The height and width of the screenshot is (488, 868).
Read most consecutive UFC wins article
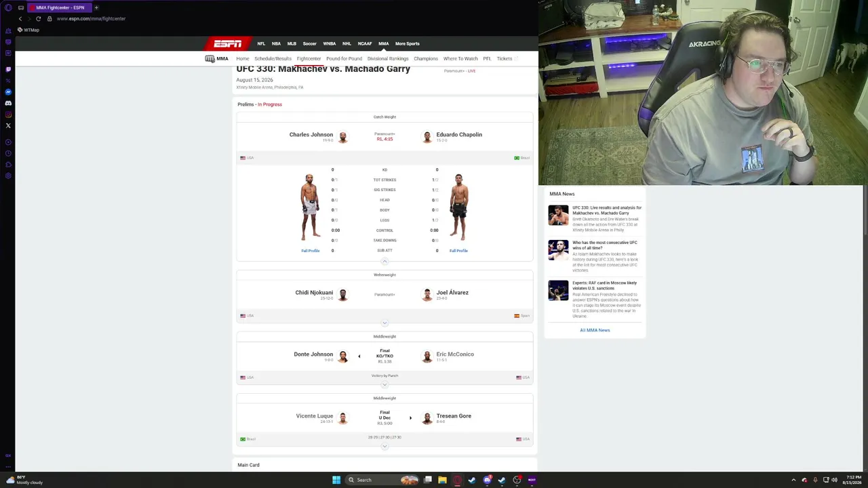tap(605, 245)
